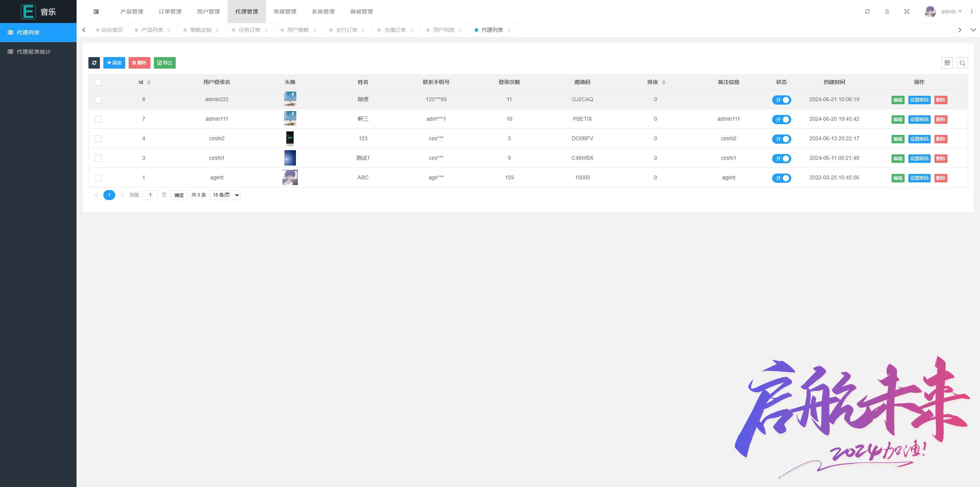Tick the checkbox for admin111 row
The image size is (980, 487).
(98, 119)
